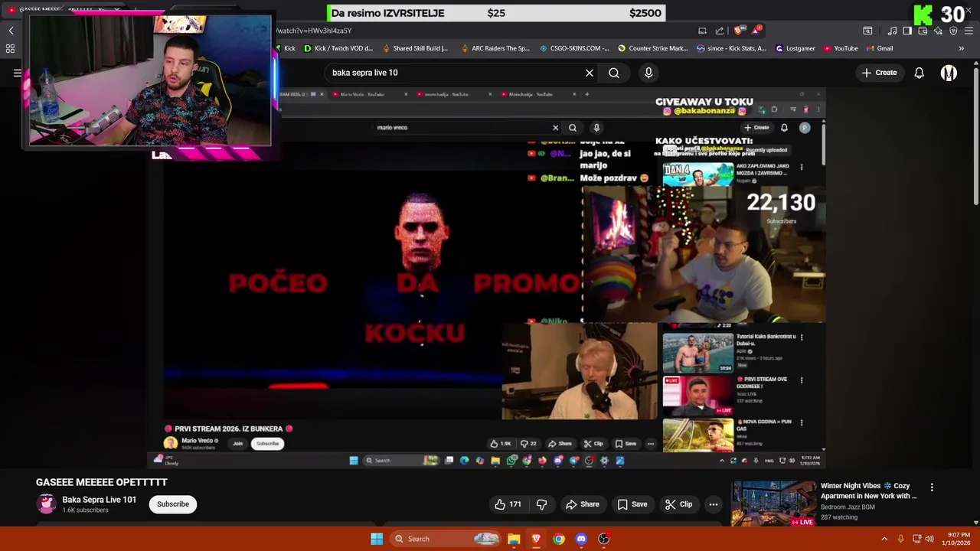Open Winter Night Vibes video title
The height and width of the screenshot is (551, 980).
(868, 491)
